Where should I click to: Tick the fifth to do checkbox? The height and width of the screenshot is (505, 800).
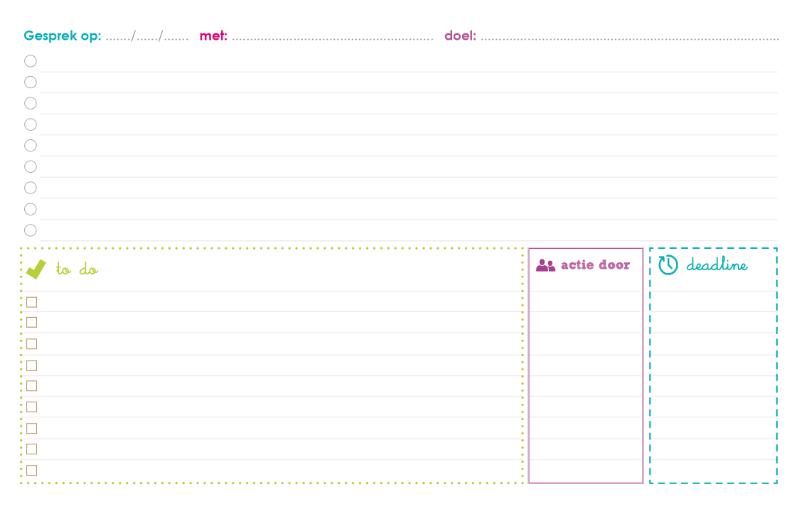point(32,386)
